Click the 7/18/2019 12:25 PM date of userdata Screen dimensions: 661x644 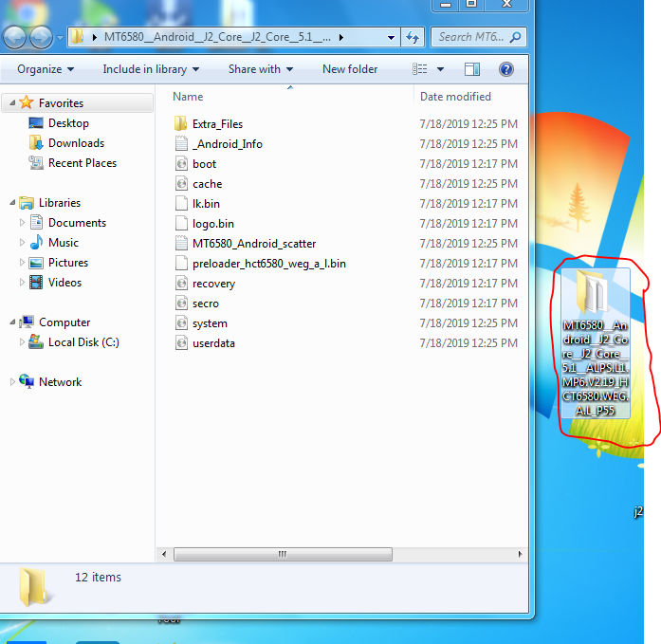point(468,343)
